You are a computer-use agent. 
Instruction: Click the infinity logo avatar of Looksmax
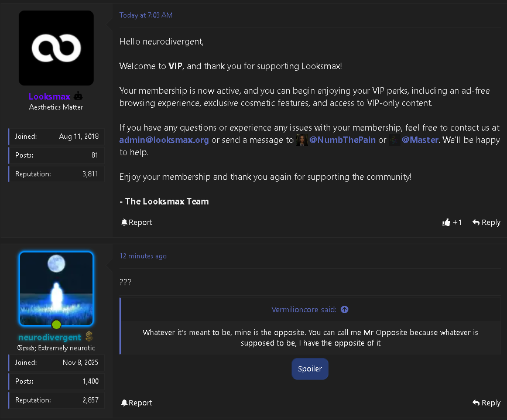pyautogui.click(x=56, y=48)
